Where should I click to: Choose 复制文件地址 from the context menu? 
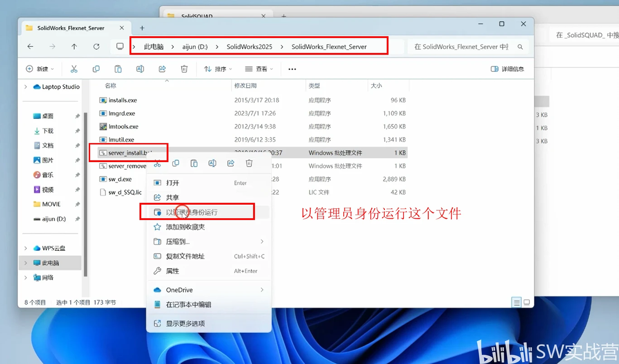pos(209,256)
